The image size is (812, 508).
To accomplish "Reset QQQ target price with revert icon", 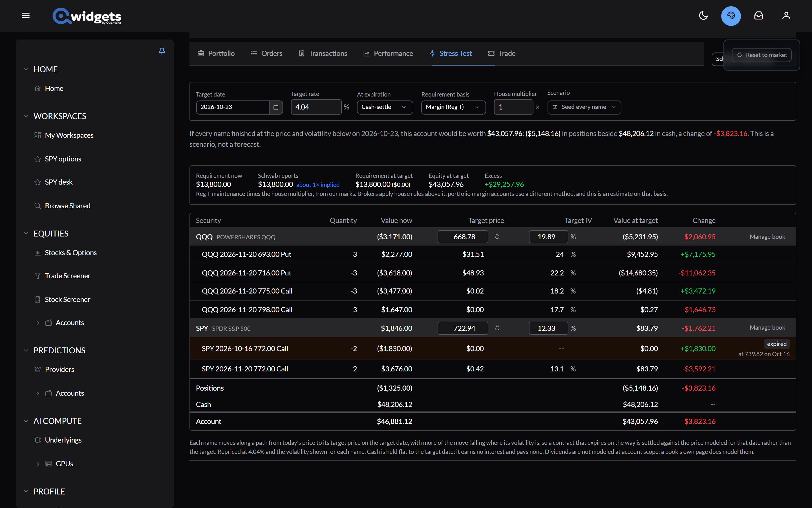I will pos(497,237).
